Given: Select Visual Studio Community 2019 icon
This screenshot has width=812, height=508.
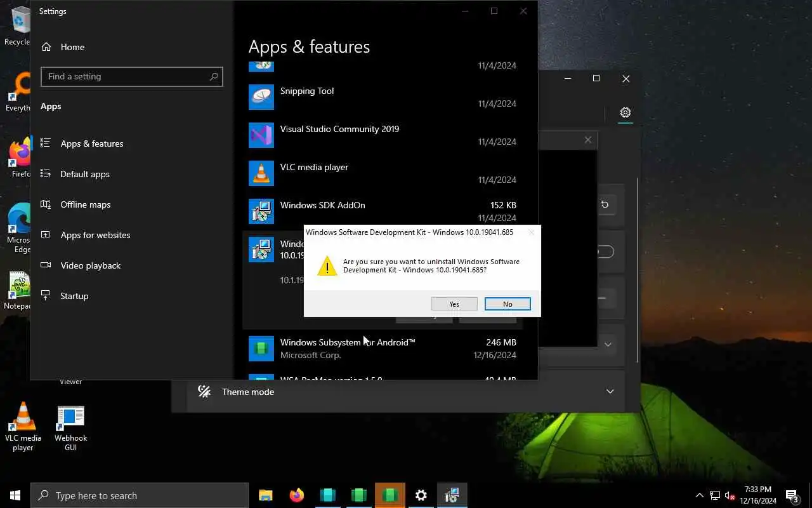Looking at the screenshot, I should click(261, 135).
